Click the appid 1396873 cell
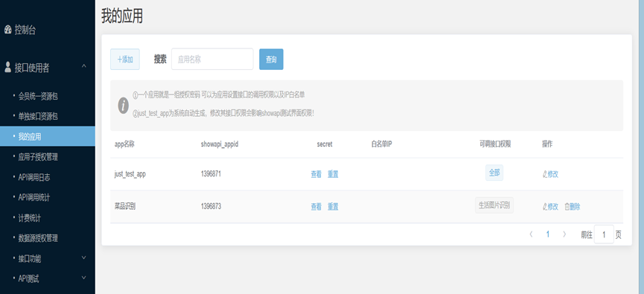Image resolution: width=644 pixels, height=294 pixels. pyautogui.click(x=211, y=206)
